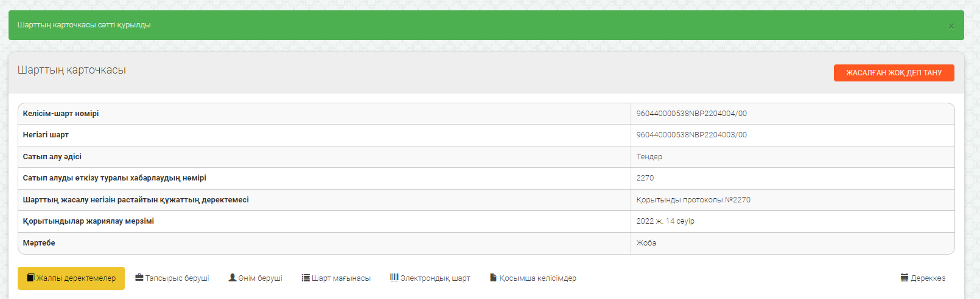
Task: Click the list icon beside Шарт мағынасы
Action: 306,278
